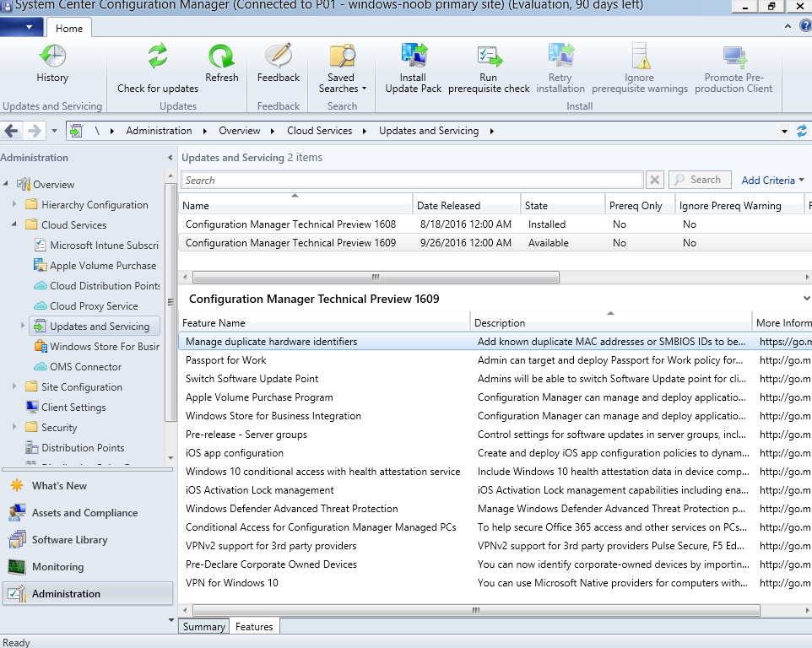
Task: Go forward using navigation arrow
Action: (x=34, y=131)
